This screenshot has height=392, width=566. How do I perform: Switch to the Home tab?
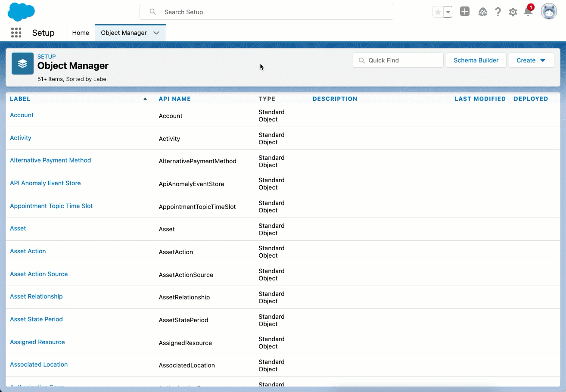(x=81, y=33)
